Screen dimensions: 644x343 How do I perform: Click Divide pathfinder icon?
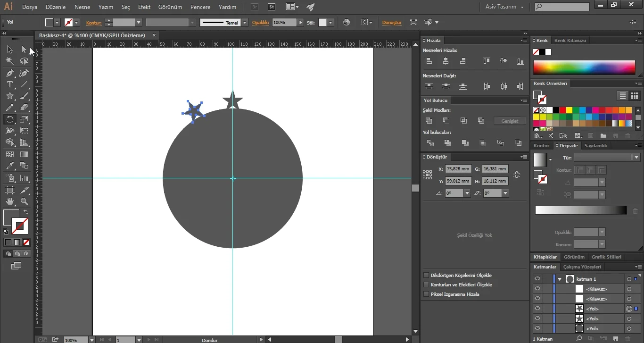click(x=430, y=143)
